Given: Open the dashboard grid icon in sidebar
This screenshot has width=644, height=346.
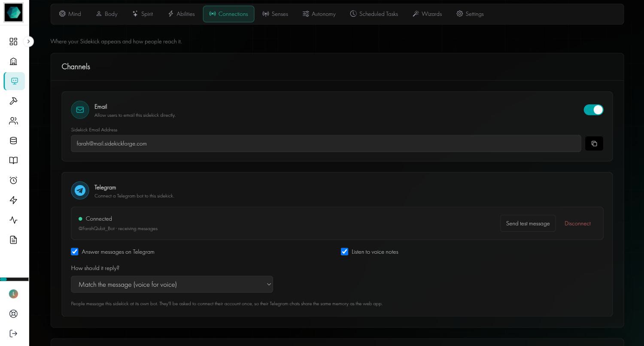Looking at the screenshot, I should 13,42.
